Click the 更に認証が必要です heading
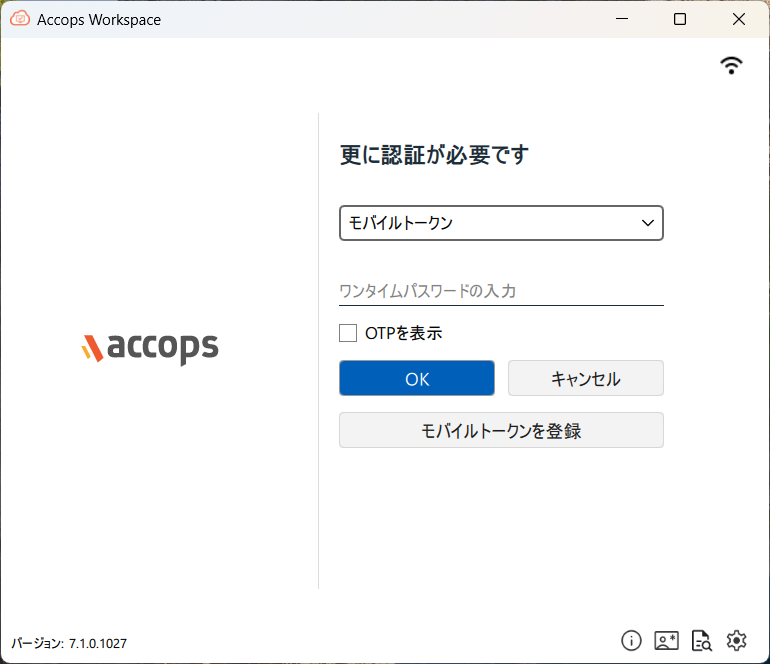Image resolution: width=770 pixels, height=664 pixels. click(x=434, y=155)
